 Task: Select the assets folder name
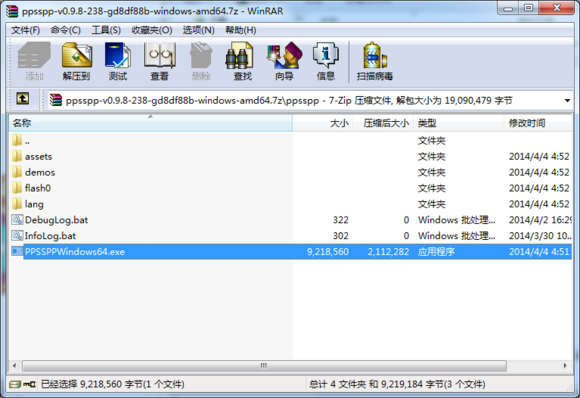pyautogui.click(x=38, y=156)
